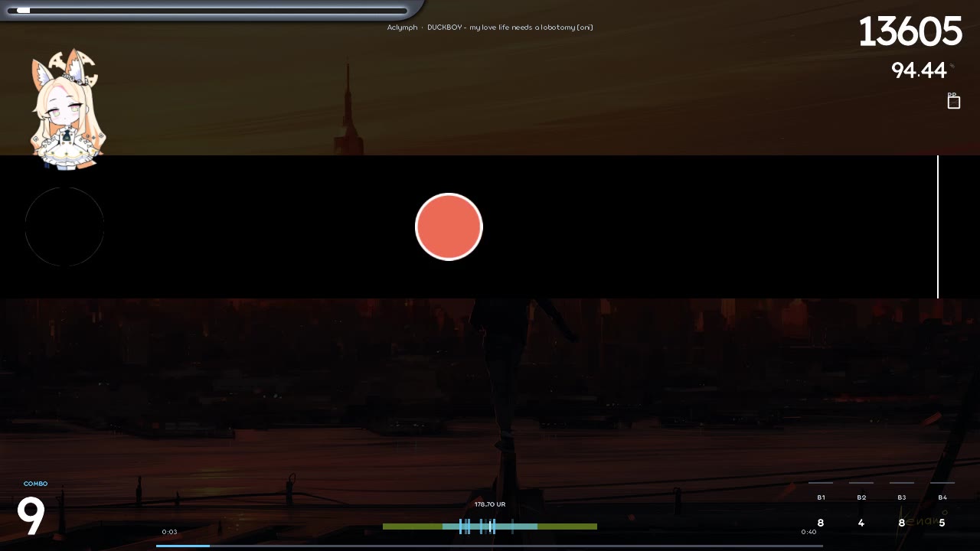Click the white barline in the playfield
Screen dimensions: 980x551
(x=937, y=227)
